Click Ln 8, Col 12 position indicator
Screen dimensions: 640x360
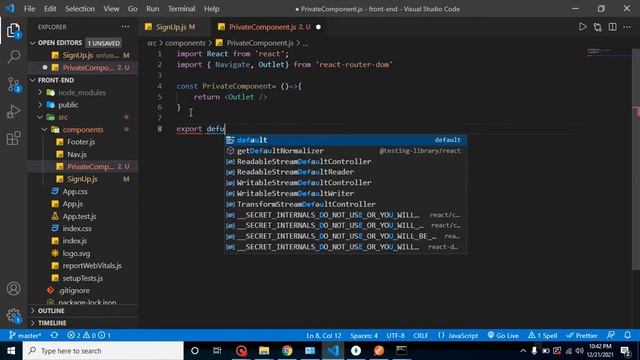pos(324,336)
